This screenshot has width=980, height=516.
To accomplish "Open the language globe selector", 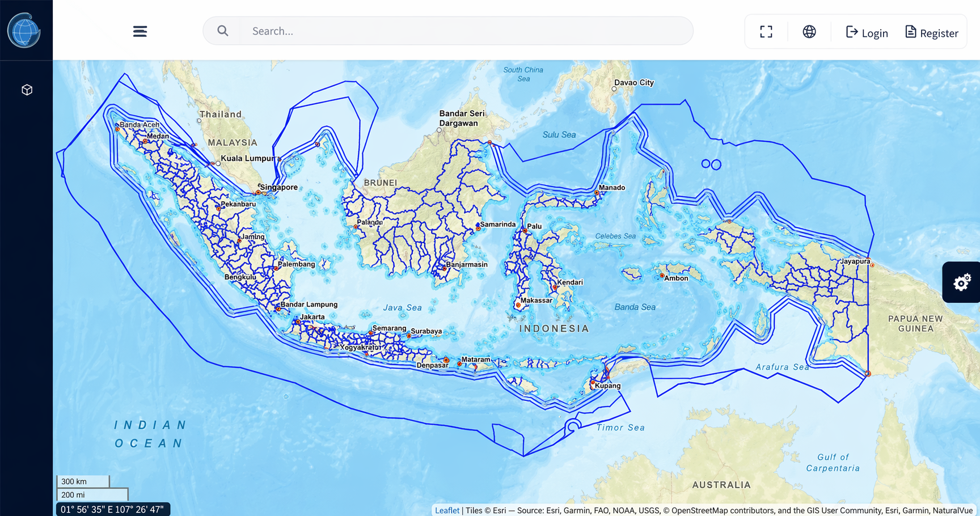I will (809, 32).
